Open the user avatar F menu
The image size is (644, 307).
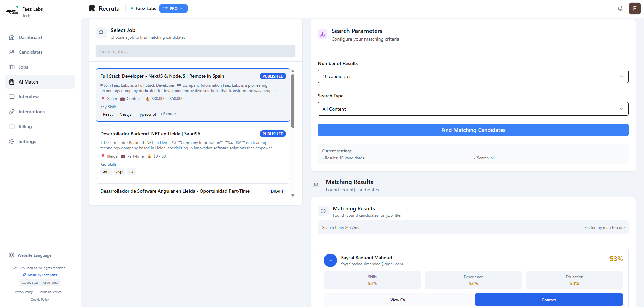(635, 8)
